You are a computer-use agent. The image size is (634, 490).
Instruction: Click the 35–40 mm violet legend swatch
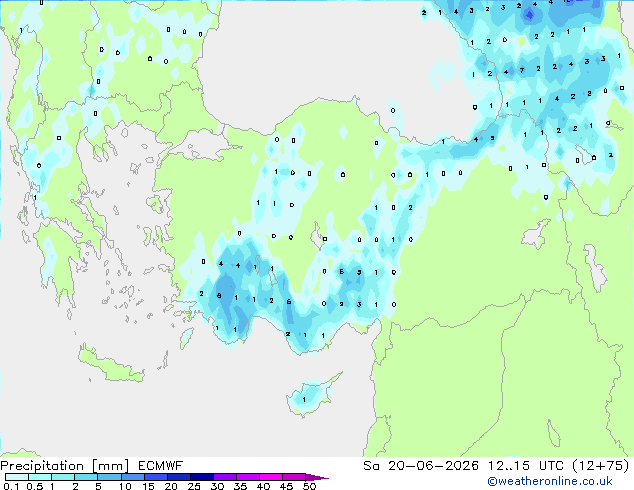pyautogui.click(x=247, y=477)
